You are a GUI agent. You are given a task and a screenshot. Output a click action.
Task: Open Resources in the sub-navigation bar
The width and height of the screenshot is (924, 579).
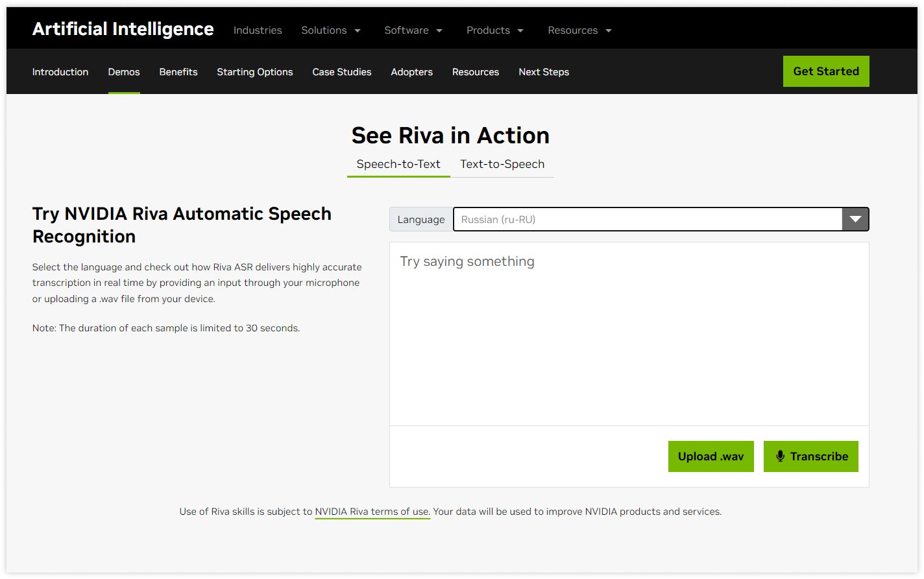pyautogui.click(x=476, y=72)
